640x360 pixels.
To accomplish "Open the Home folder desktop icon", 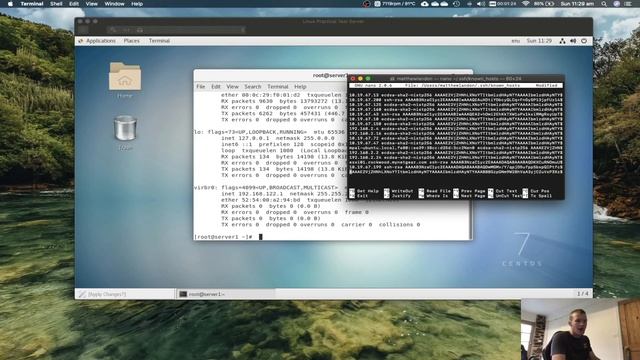I will click(x=125, y=80).
